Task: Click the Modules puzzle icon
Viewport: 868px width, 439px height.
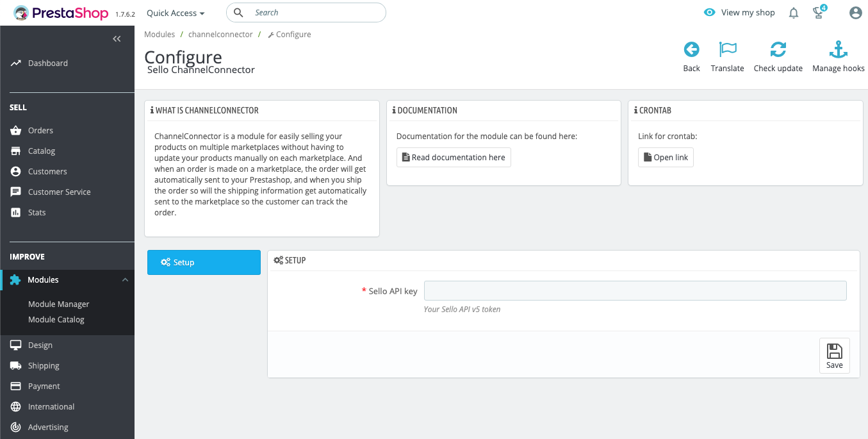Action: click(15, 280)
